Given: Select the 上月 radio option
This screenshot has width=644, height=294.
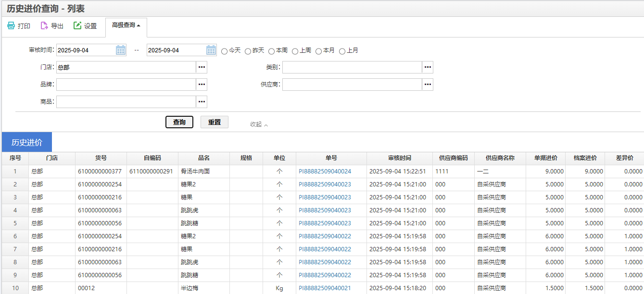Looking at the screenshot, I should click(x=342, y=51).
